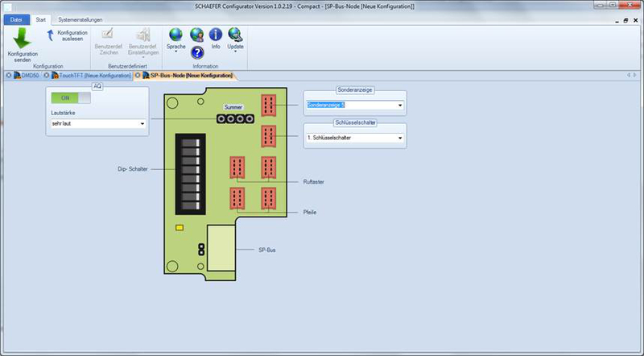Click the circle icon on TouchTFT tab

(47, 76)
